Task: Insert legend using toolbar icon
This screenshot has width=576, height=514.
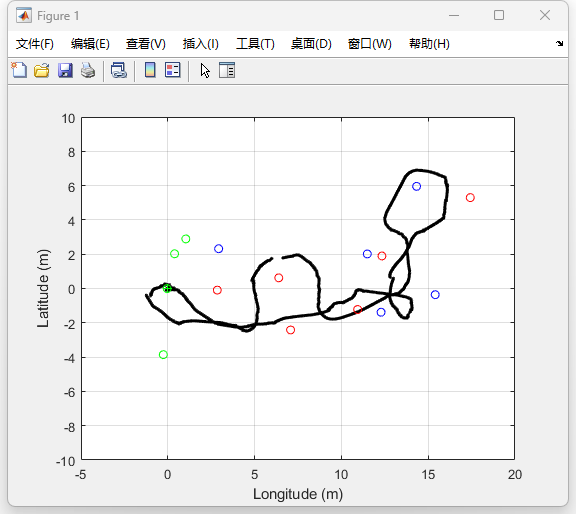Action: pyautogui.click(x=173, y=70)
